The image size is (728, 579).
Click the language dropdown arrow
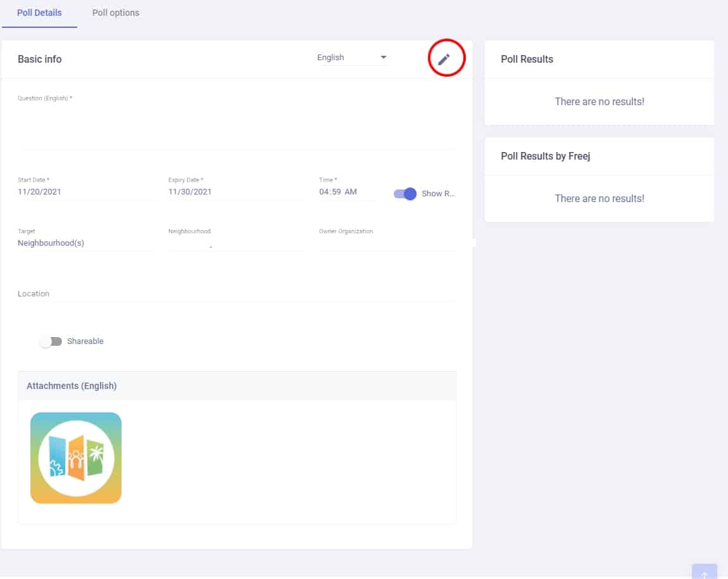tap(383, 58)
